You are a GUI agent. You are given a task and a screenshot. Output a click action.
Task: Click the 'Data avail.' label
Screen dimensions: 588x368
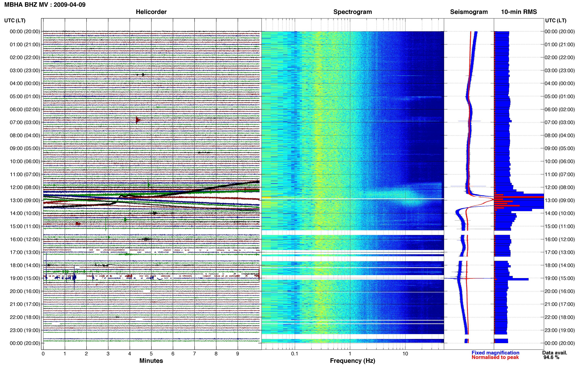[555, 353]
